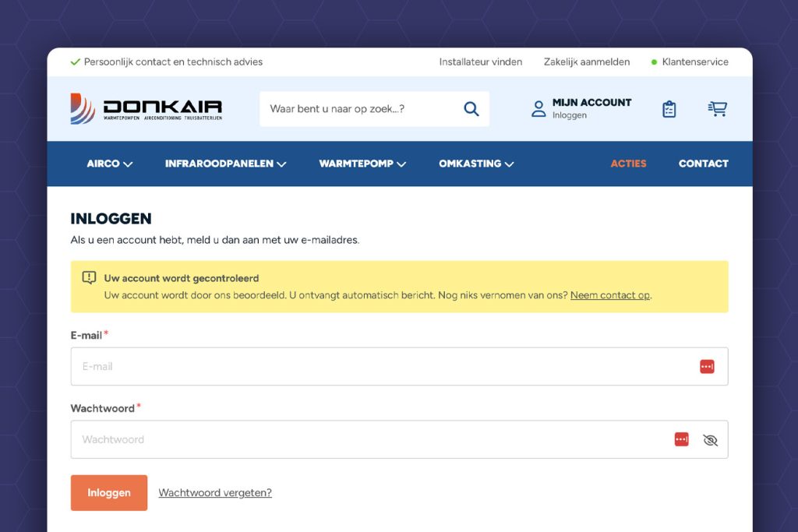Expand the Warmtepomp dropdown menu

[362, 164]
